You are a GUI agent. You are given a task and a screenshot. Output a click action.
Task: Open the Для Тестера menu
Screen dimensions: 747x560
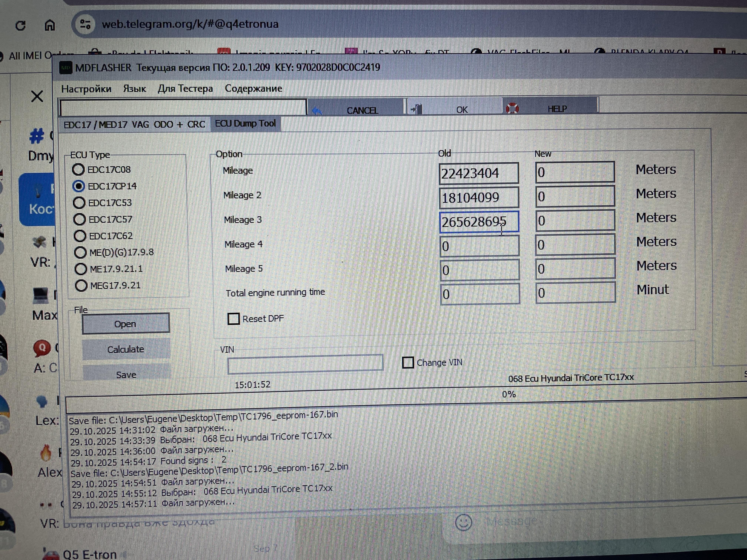185,89
